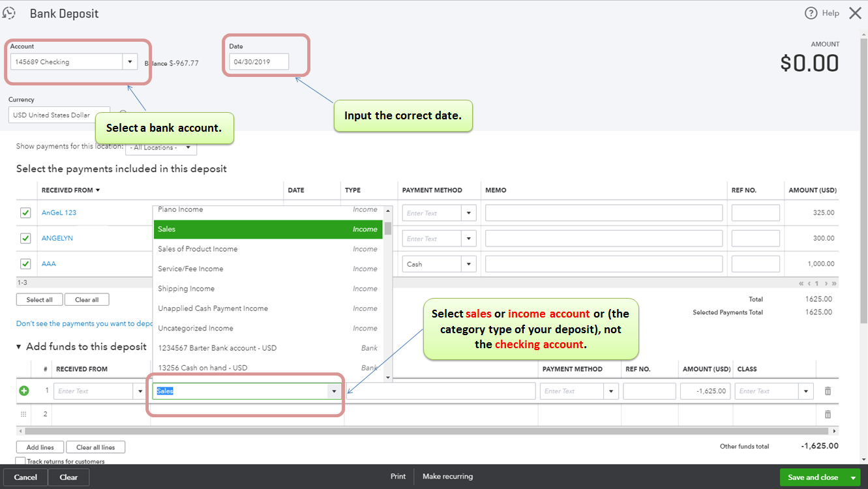
Task: Open the AAA customer link
Action: tap(49, 264)
